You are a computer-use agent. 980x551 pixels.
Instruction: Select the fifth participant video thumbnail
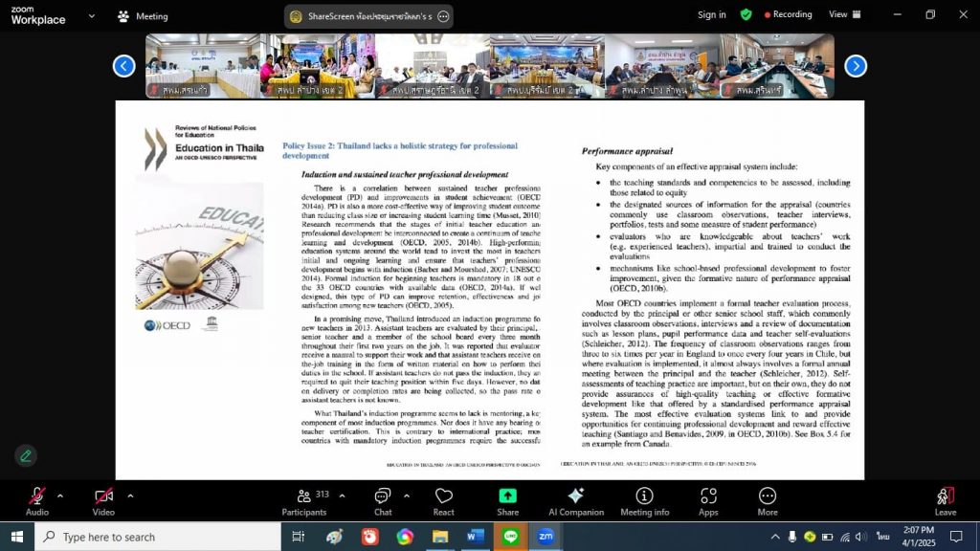[662, 66]
